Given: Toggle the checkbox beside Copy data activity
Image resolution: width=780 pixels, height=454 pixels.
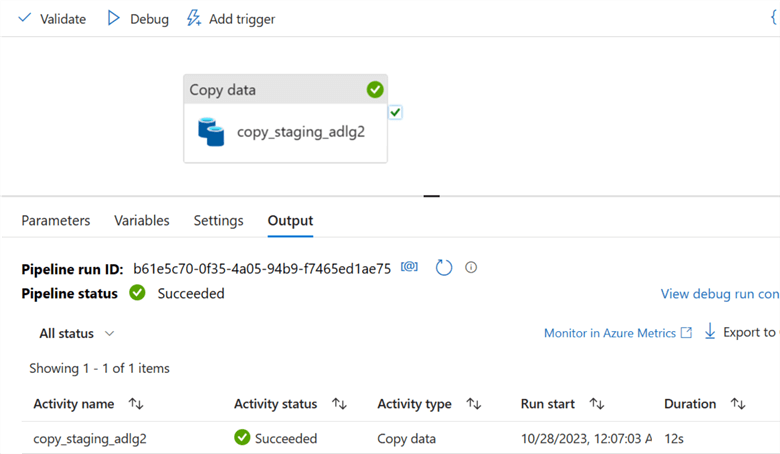Looking at the screenshot, I should [396, 113].
